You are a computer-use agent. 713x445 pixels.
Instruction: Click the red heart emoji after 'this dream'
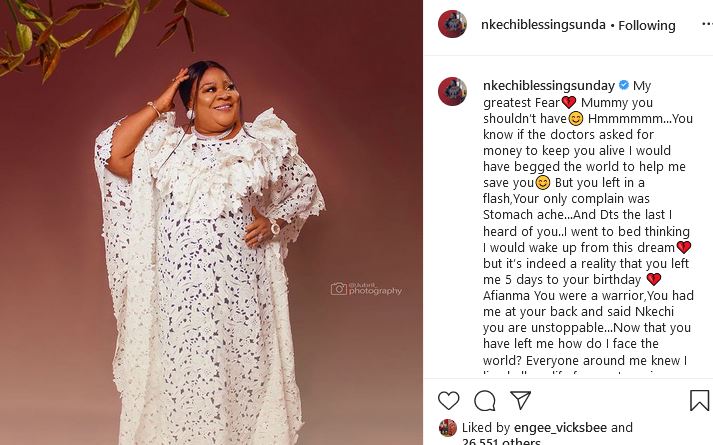pyautogui.click(x=684, y=247)
